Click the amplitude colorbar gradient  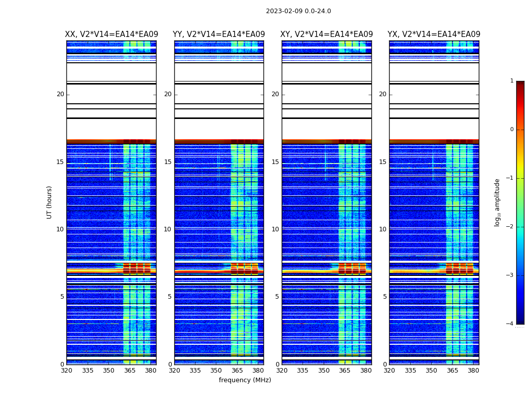[520, 202]
